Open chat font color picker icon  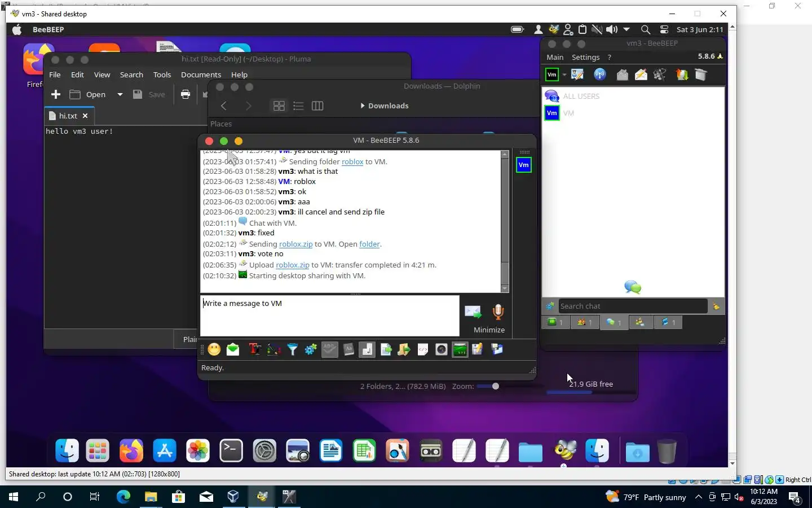coord(273,349)
